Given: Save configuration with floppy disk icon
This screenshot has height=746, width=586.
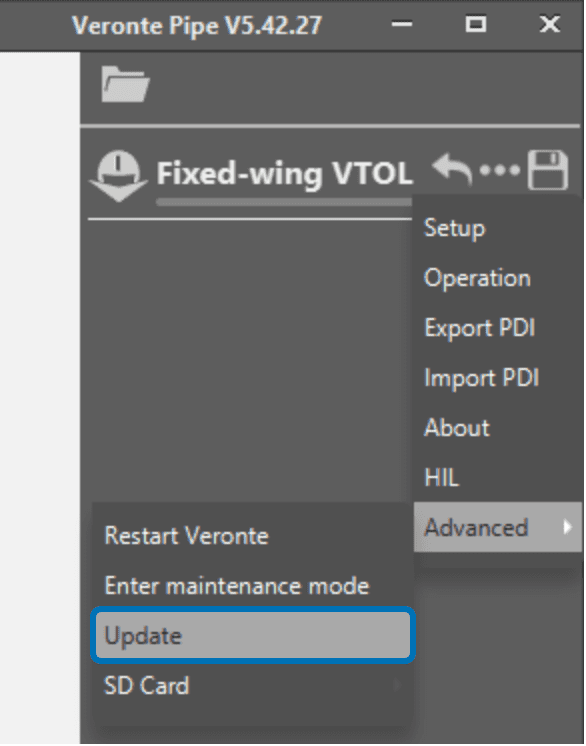Looking at the screenshot, I should pos(547,170).
